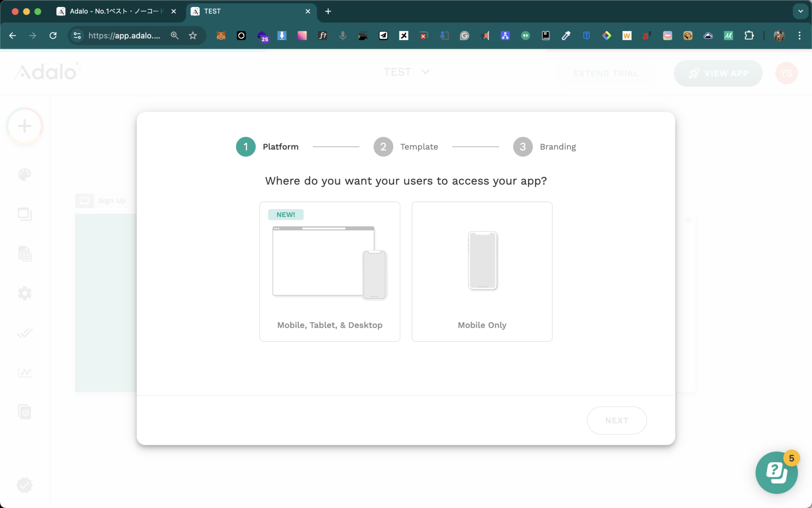Select the Mobile, Tablet, & Desktop option
The image size is (812, 508).
point(329,271)
